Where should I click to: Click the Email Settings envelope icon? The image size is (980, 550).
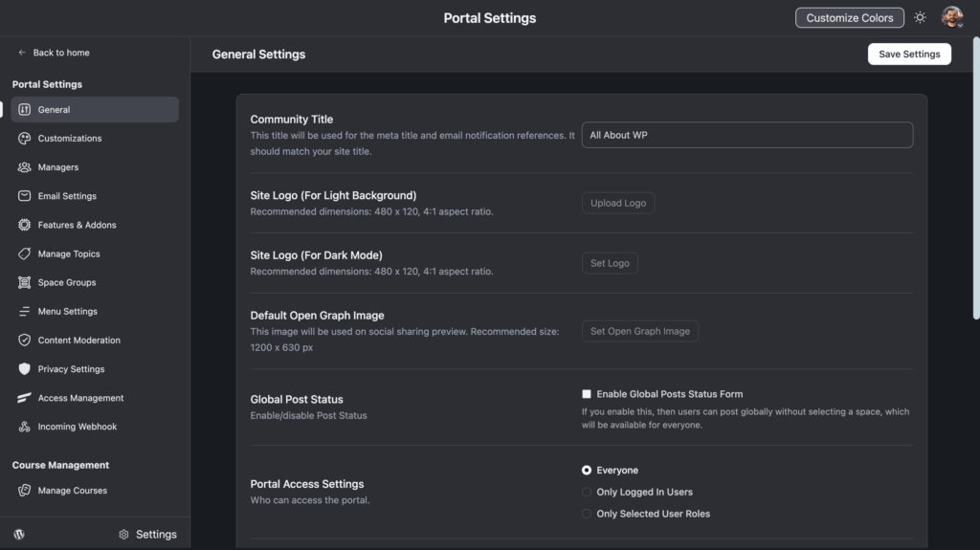tap(24, 196)
